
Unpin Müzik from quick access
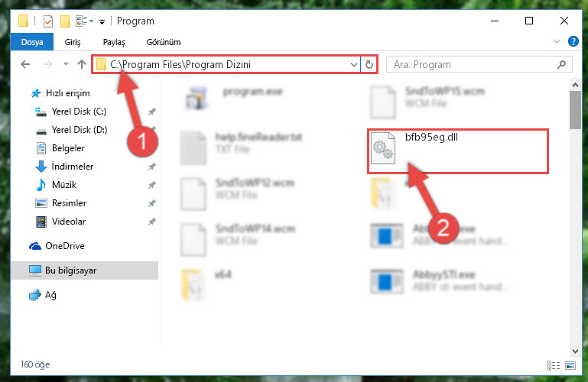click(x=151, y=185)
